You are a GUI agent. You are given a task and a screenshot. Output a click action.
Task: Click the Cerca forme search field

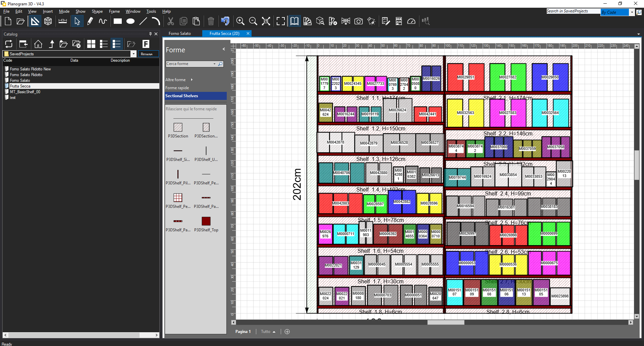(x=190, y=64)
